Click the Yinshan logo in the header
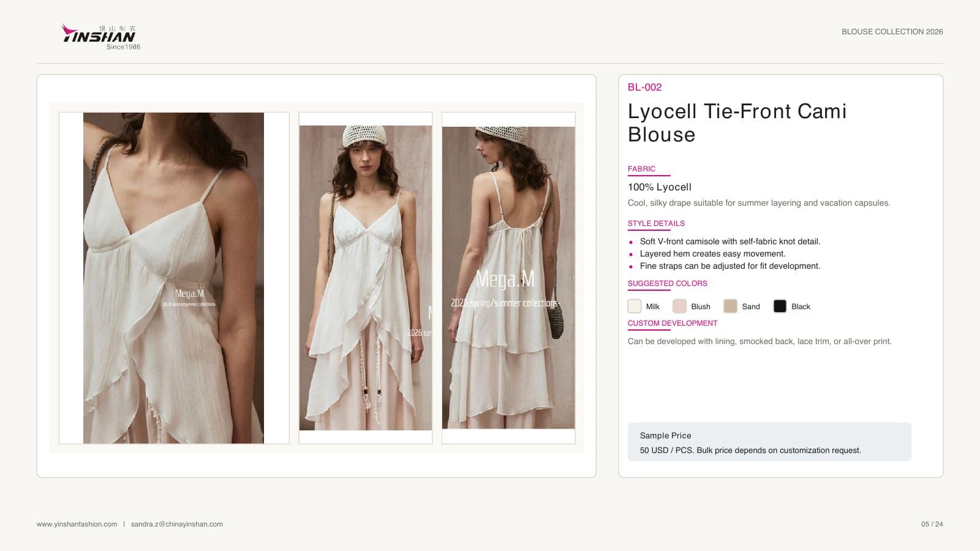980x551 pixels. coord(101,37)
